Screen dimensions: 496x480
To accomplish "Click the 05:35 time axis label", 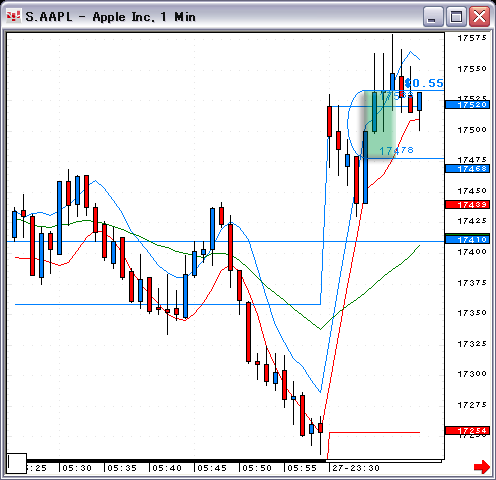I will point(122,468).
